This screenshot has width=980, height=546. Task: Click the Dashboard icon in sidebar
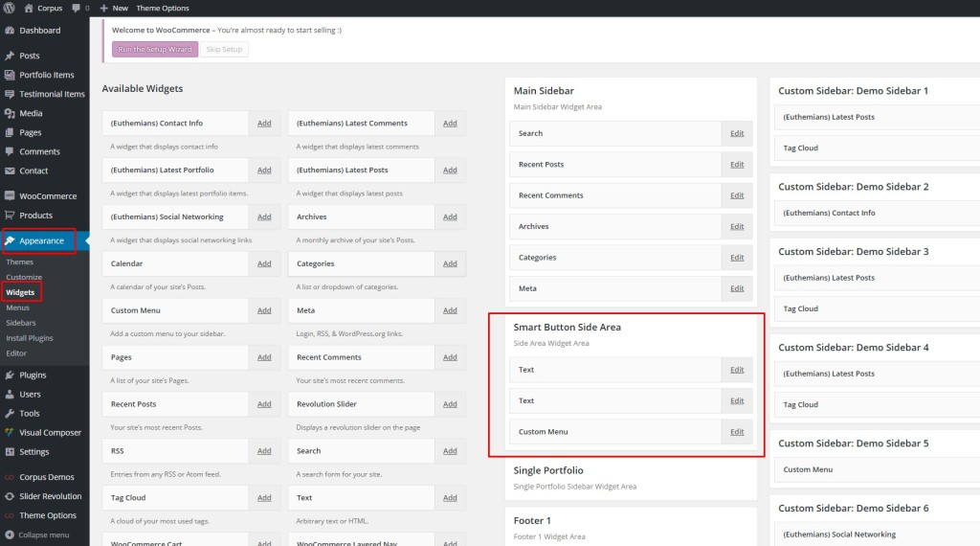[x=9, y=31]
